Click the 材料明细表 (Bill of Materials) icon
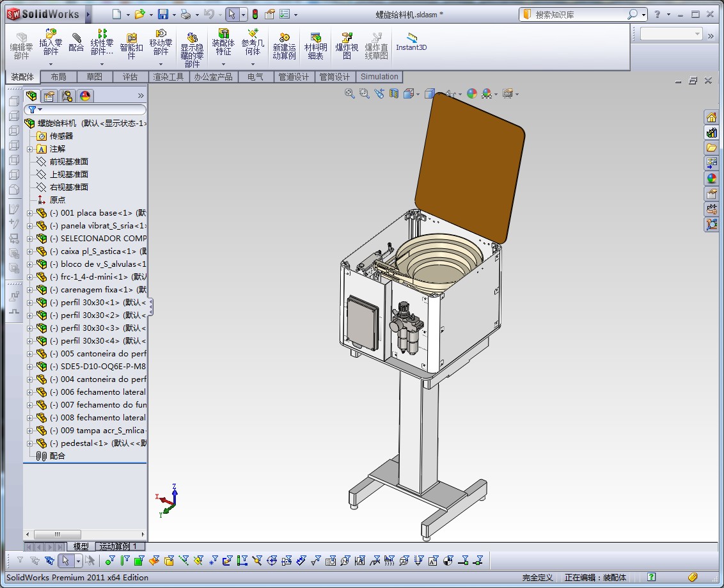 point(315,45)
